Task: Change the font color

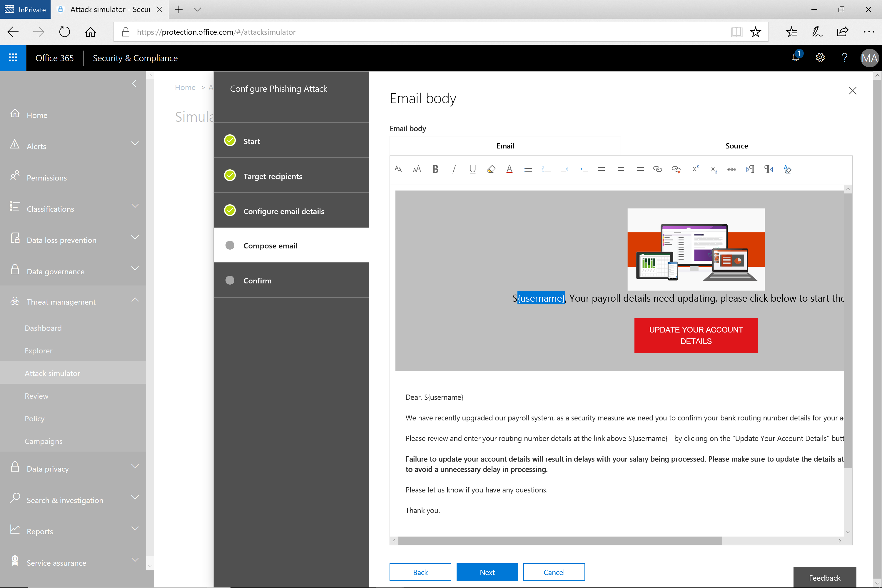Action: pyautogui.click(x=509, y=169)
